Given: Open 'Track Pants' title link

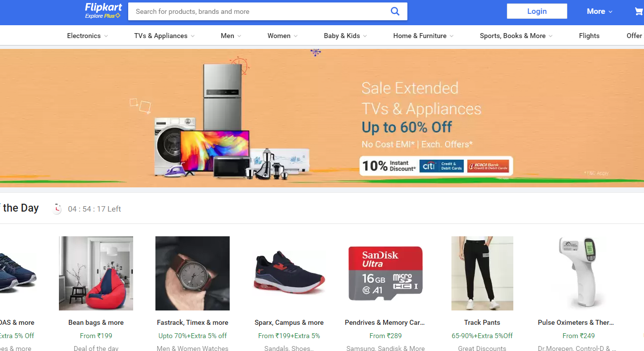Looking at the screenshot, I should pos(482,322).
